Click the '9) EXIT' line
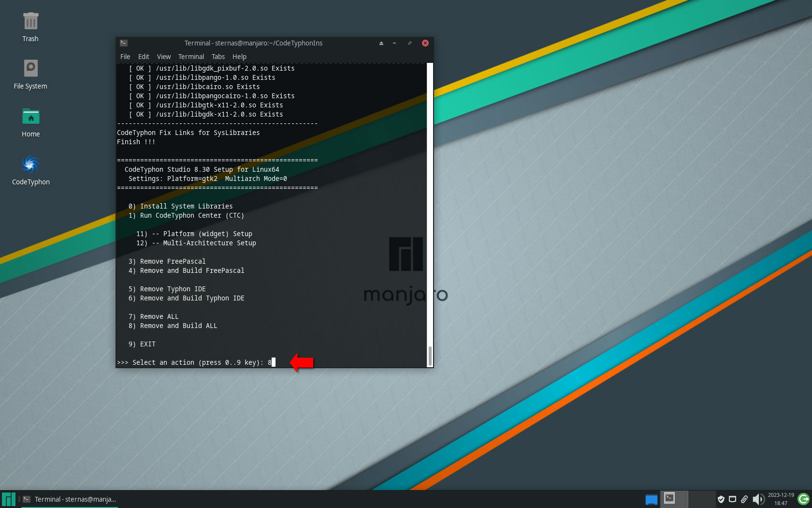 point(142,344)
